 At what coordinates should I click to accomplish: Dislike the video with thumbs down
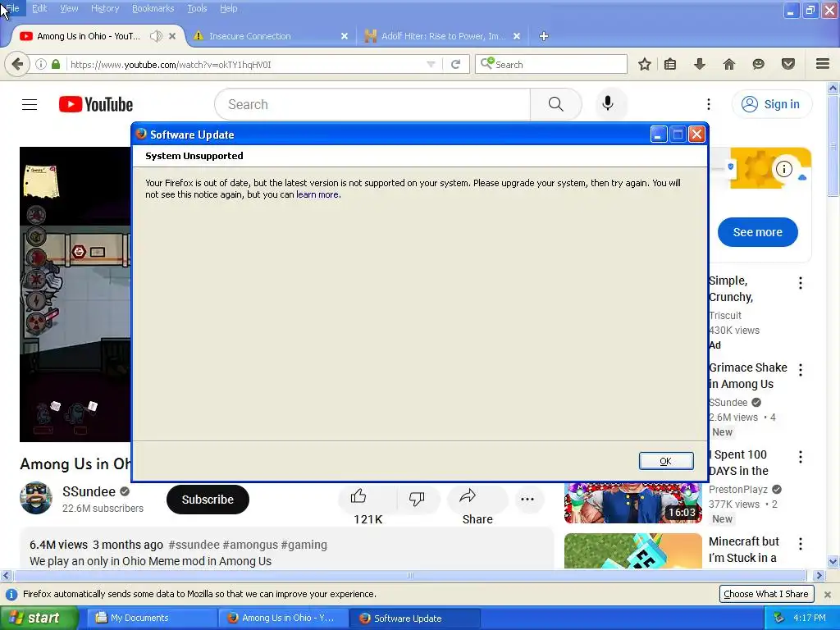[417, 499]
